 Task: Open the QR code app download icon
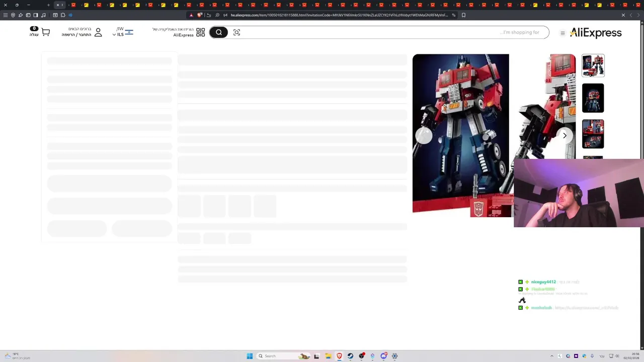201,32
